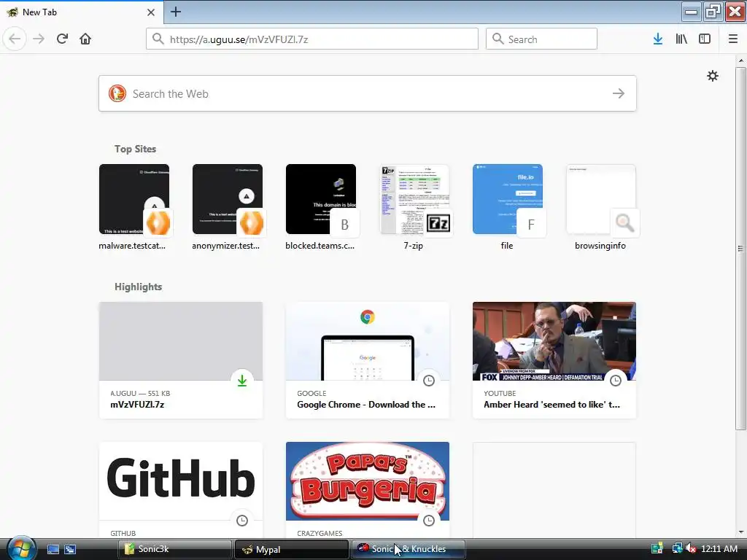Image resolution: width=747 pixels, height=560 pixels.
Task: Toggle the sidebars icon in toolbar
Action: [x=705, y=39]
